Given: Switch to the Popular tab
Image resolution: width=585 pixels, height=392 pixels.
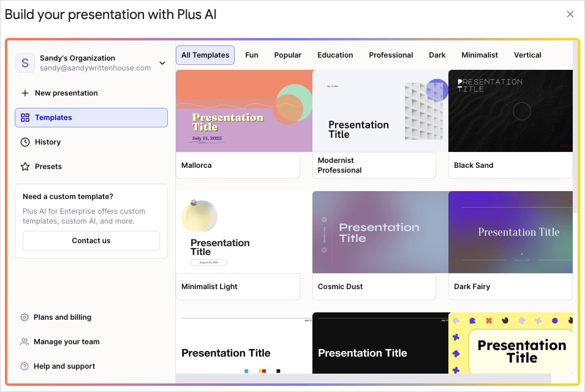Looking at the screenshot, I should click(x=288, y=55).
